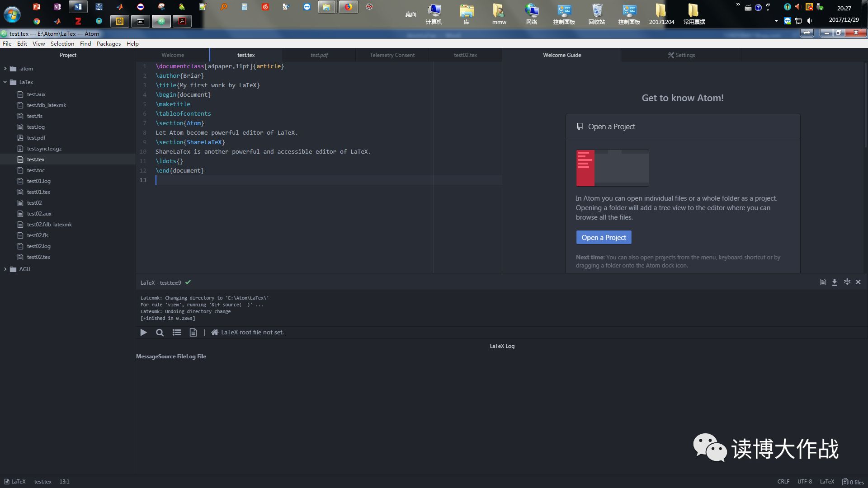Open the TeamViewer icon in taskbar

click(x=307, y=7)
